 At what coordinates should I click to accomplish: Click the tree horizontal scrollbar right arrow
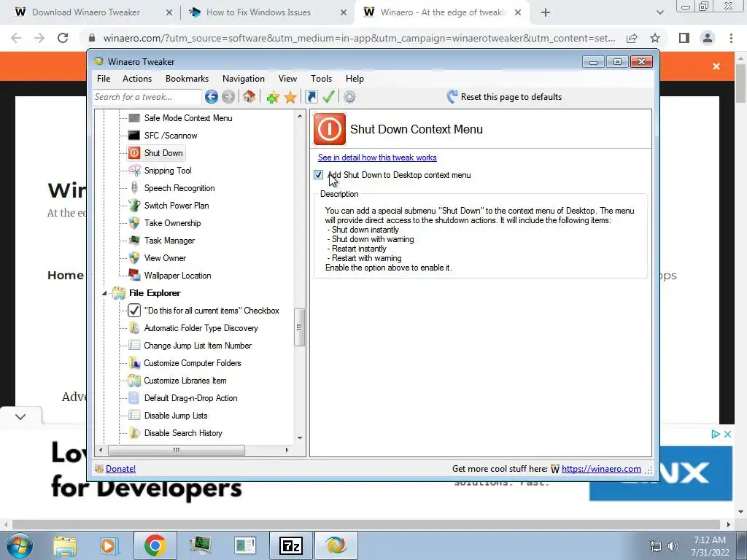(x=287, y=450)
